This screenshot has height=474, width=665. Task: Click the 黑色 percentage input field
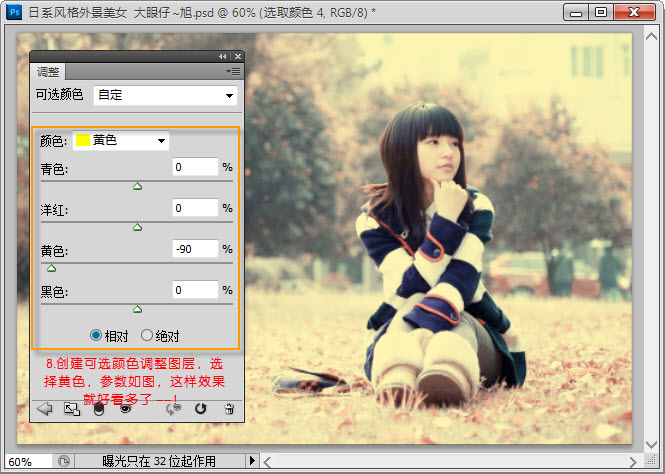196,290
